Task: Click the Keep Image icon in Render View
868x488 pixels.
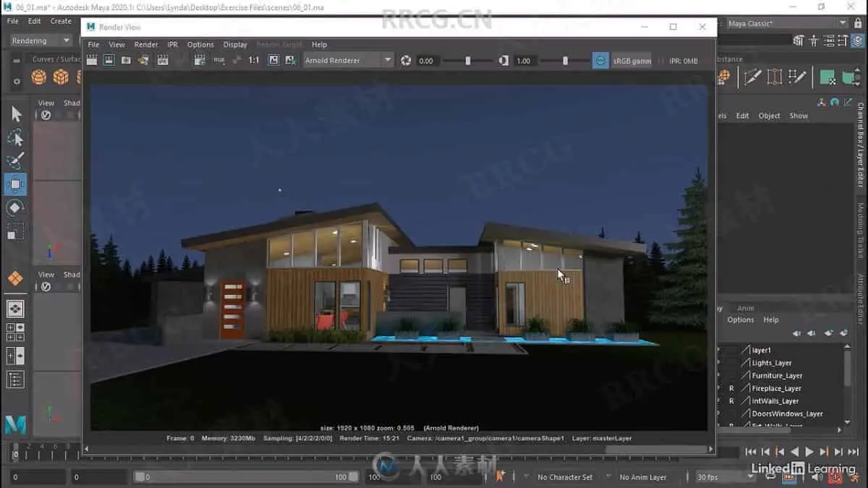Action: [273, 61]
